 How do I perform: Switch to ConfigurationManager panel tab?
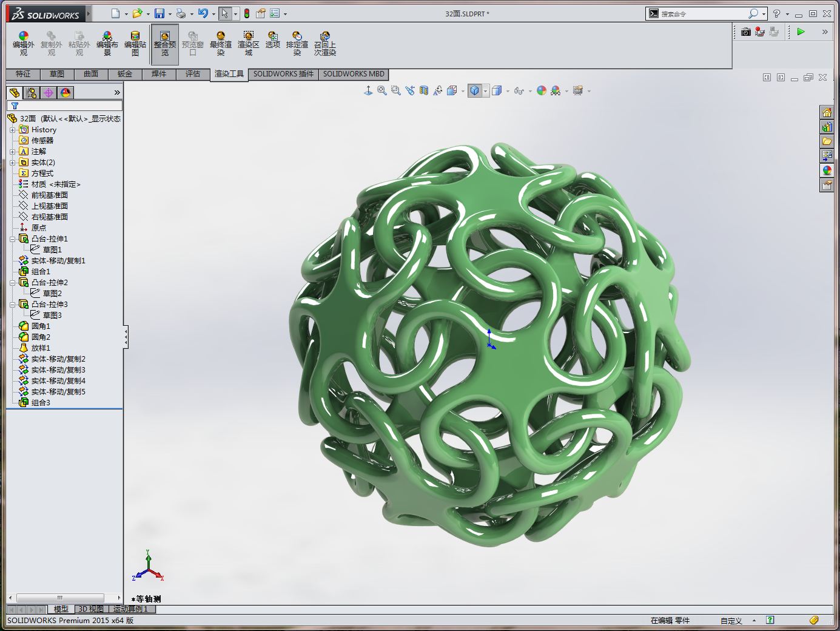coord(49,92)
